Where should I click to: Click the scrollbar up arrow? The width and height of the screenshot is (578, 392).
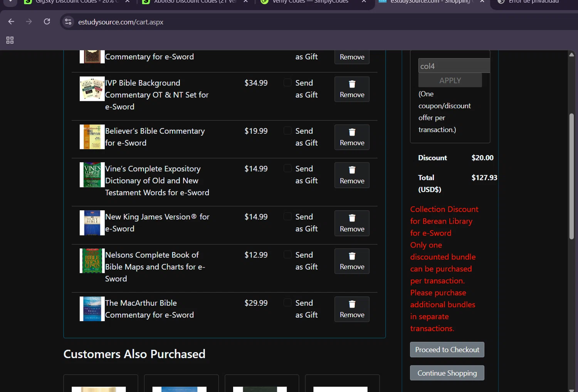pos(572,55)
